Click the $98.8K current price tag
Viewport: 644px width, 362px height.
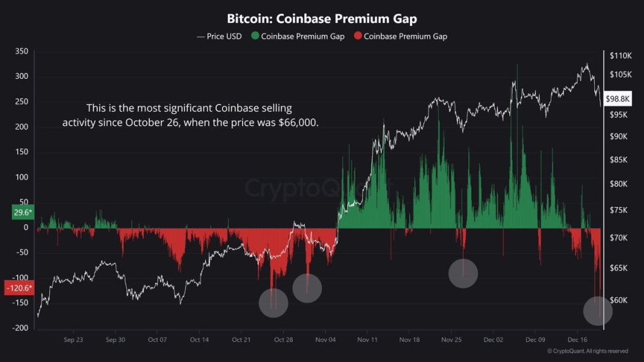pos(618,98)
